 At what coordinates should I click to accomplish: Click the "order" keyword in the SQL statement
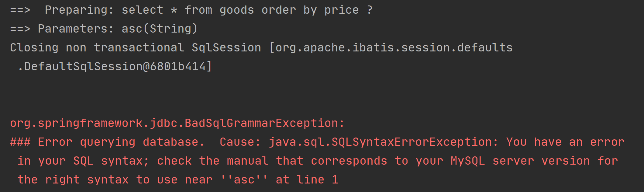point(279,10)
